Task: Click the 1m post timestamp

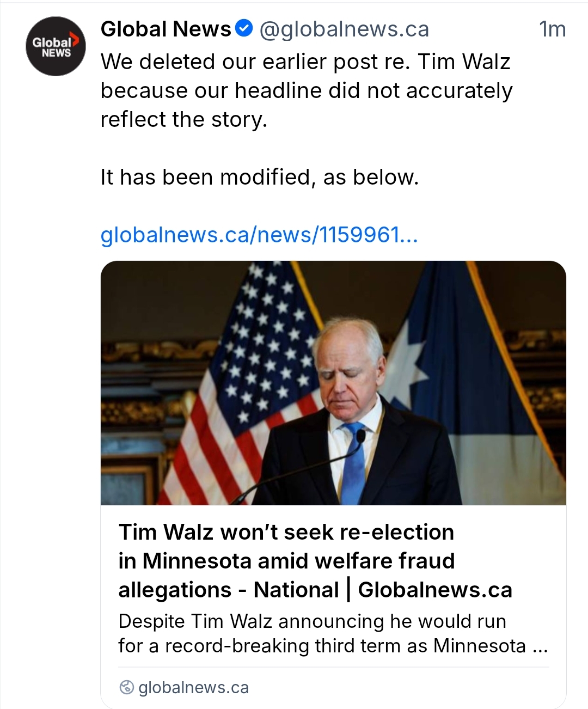Action: point(552,29)
